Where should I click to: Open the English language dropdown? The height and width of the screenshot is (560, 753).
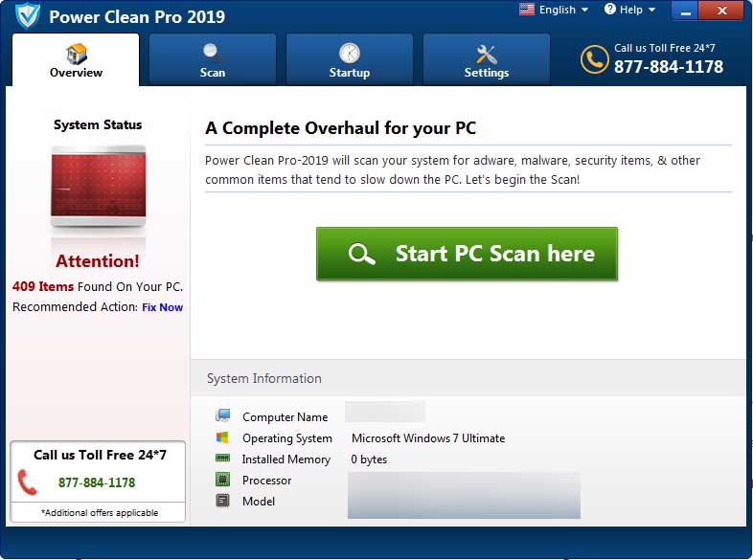pyautogui.click(x=554, y=11)
